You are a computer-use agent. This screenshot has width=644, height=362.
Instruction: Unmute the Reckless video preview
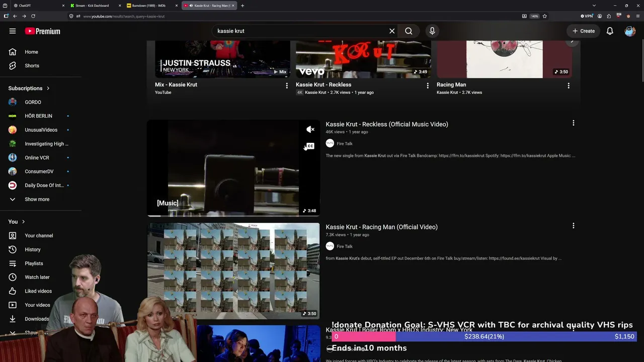tap(310, 130)
